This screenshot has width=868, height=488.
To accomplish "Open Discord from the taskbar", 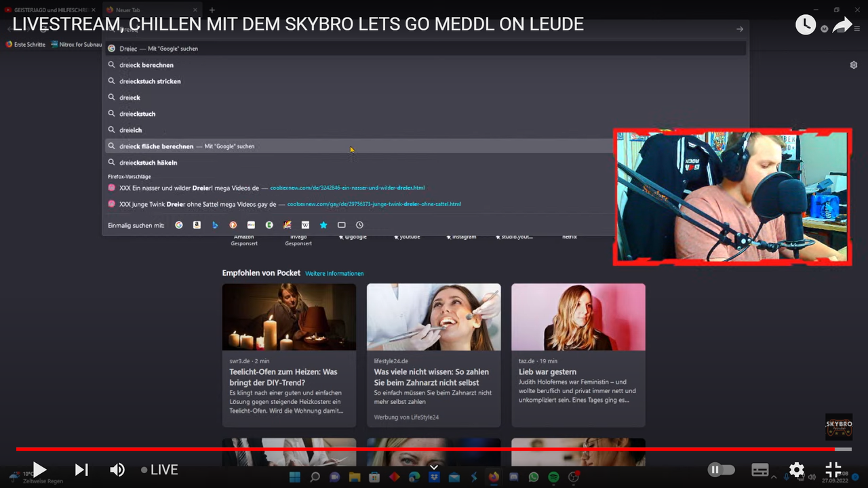I will click(513, 478).
